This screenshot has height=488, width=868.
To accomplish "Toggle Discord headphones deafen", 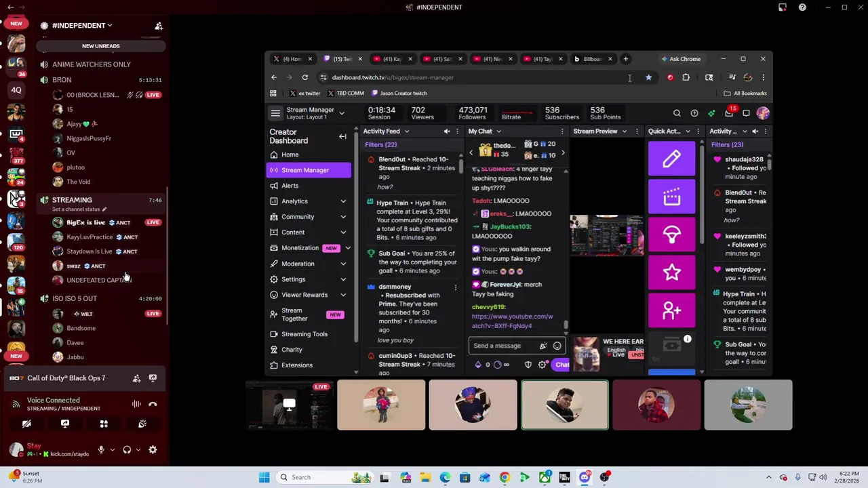I will coord(127,449).
